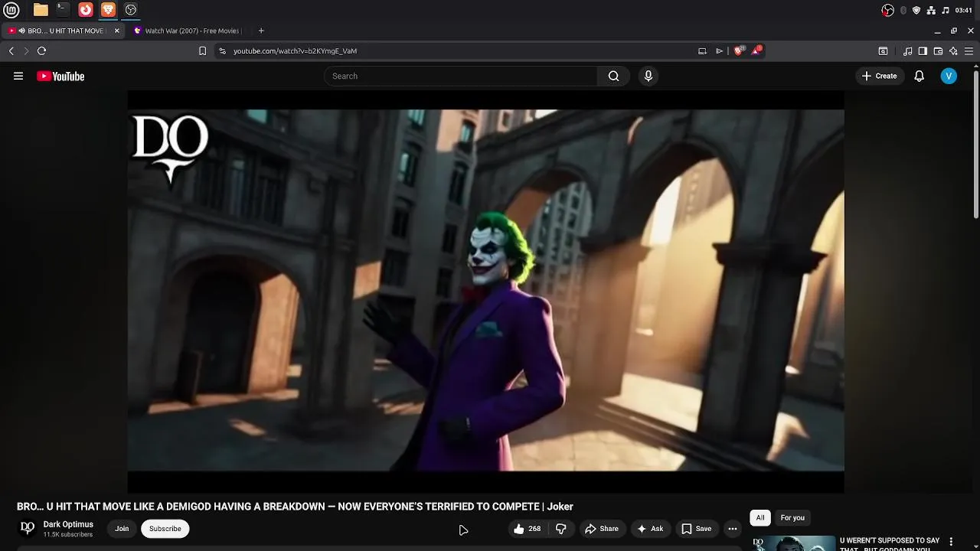Open the Bluetooth tray indicator

pos(903,10)
